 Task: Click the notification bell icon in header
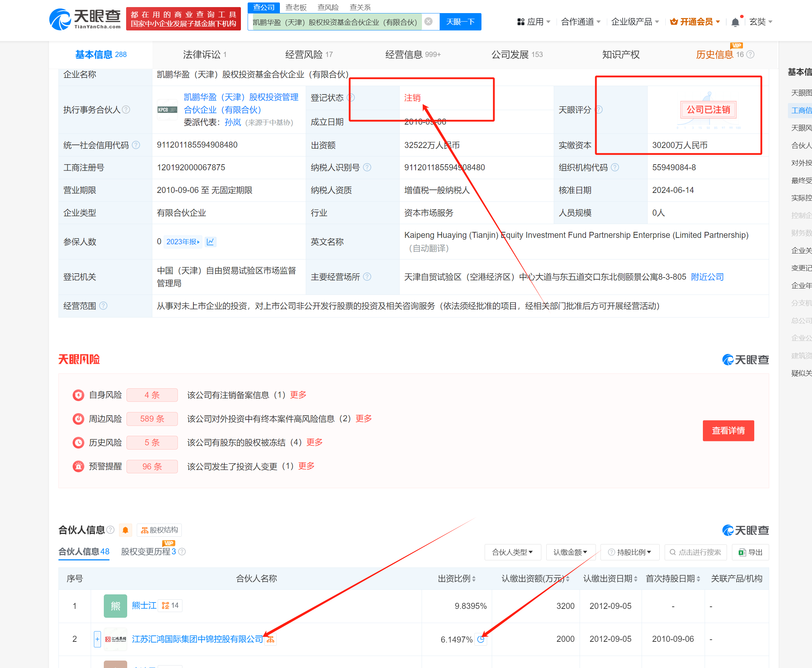pos(735,22)
